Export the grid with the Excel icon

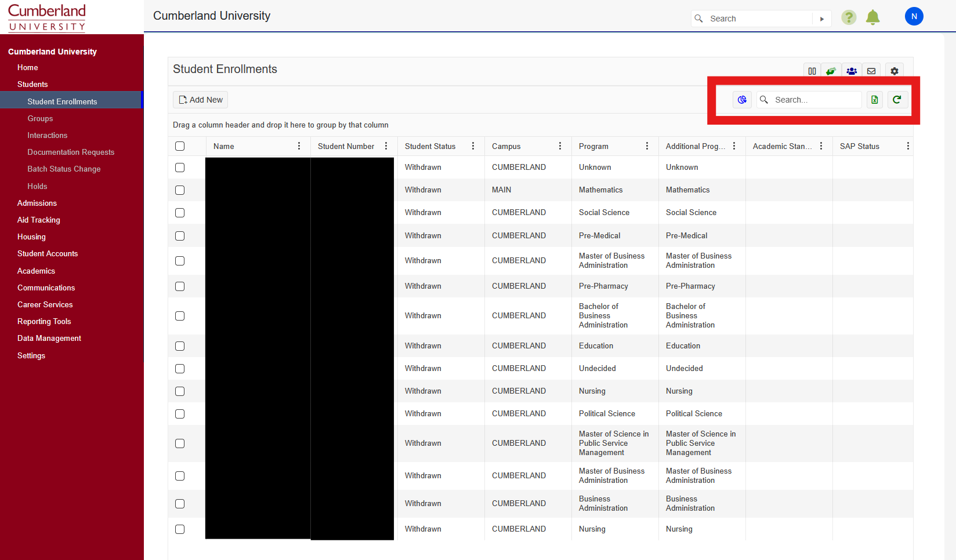[x=875, y=100]
